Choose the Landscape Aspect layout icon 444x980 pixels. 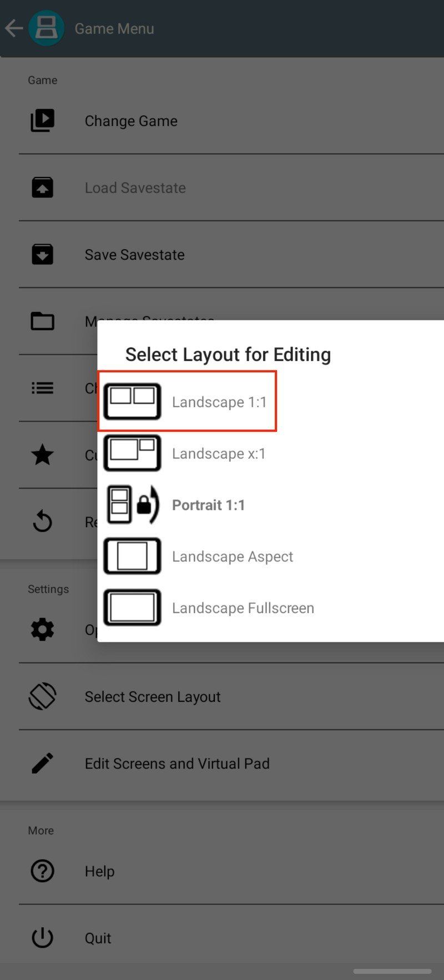pos(132,556)
